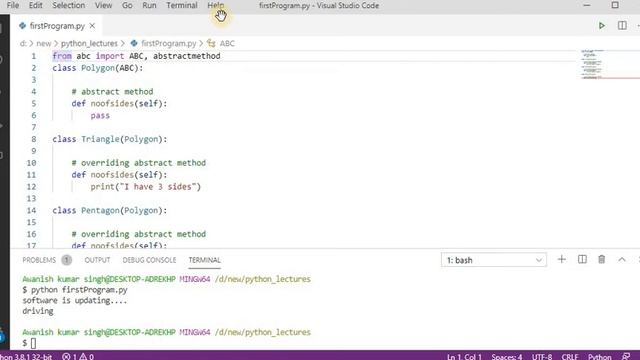Click 'class Triangle(Polygon):' code line
This screenshot has width=640, height=360.
[109, 139]
